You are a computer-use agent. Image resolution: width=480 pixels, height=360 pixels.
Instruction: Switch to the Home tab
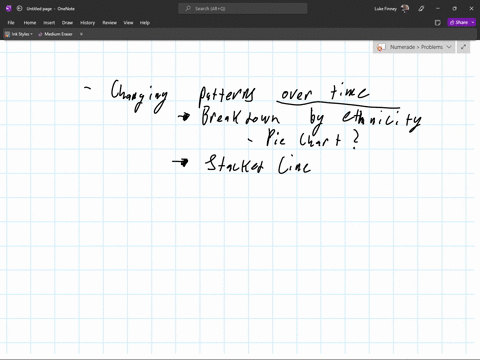point(30,23)
